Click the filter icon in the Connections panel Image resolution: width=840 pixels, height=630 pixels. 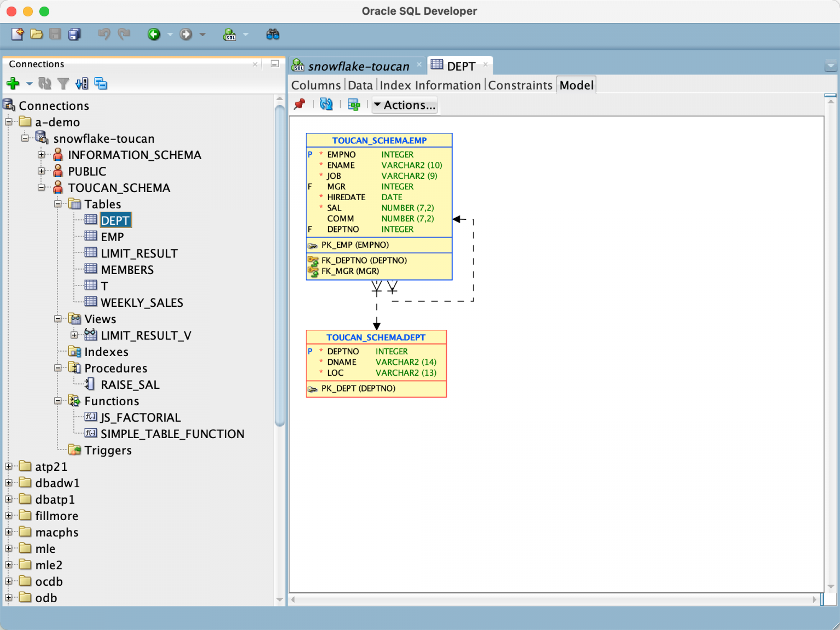click(x=63, y=83)
